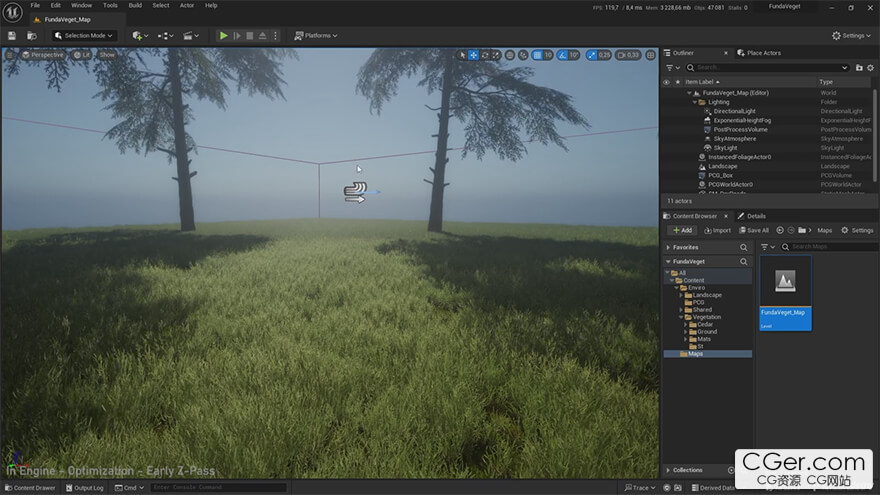Viewport: 880px width, 495px height.
Task: Change the grid snap value 10
Action: click(548, 54)
